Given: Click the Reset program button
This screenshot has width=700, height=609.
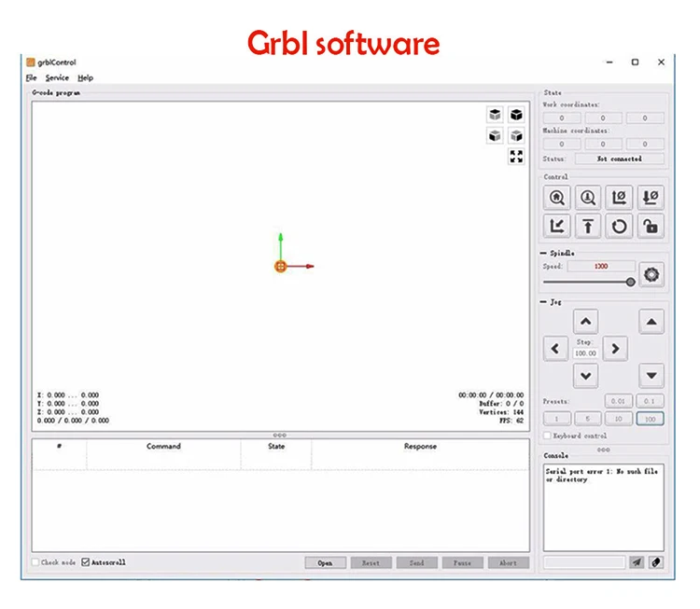Looking at the screenshot, I should point(371,562).
